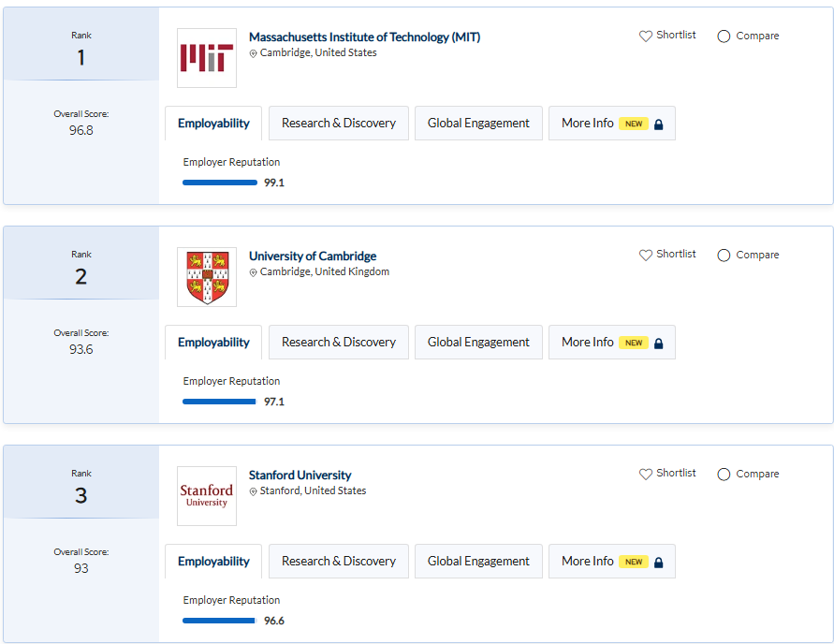Image resolution: width=834 pixels, height=644 pixels.
Task: Open Stanford's More Info tab
Action: tap(612, 562)
